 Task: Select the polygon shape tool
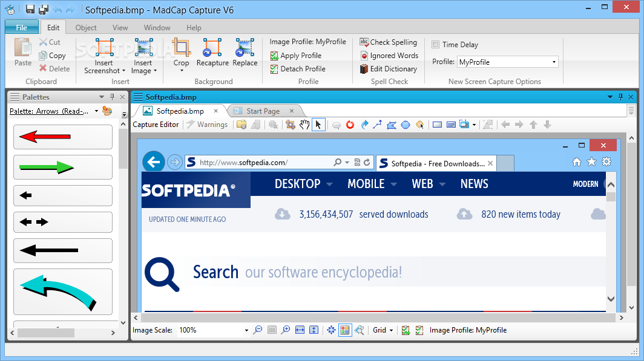392,125
